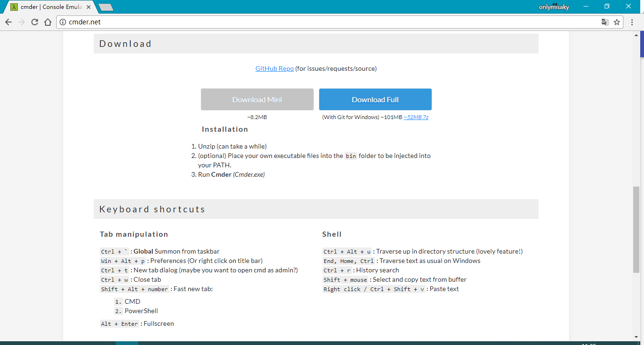Image resolution: width=644 pixels, height=345 pixels.
Task: Click the 'Win + Alt + p' shortcut code
Action: (x=123, y=261)
